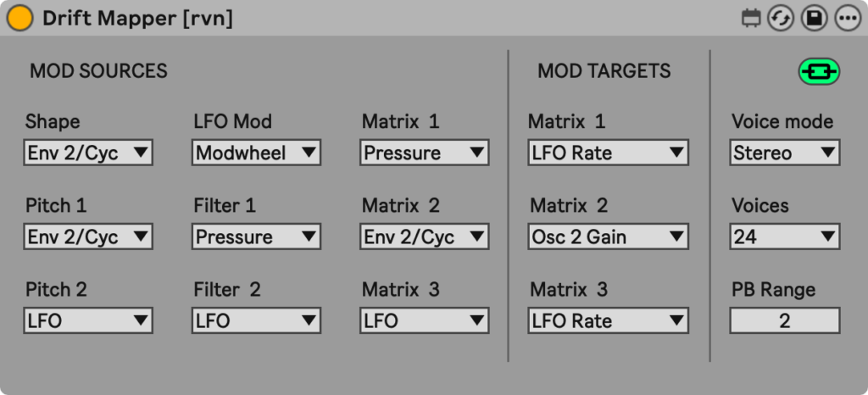Open Matrix 3 target LFO Rate dropdown

pyautogui.click(x=608, y=321)
